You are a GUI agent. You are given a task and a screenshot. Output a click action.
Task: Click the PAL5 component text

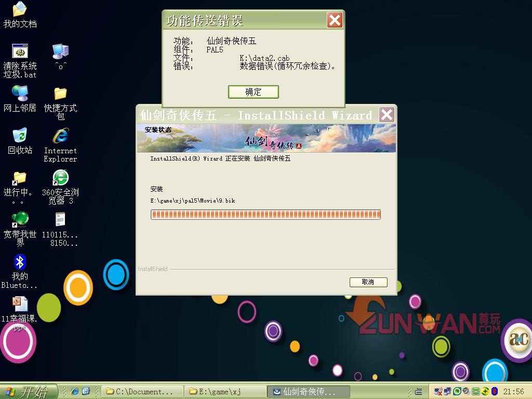coord(215,49)
